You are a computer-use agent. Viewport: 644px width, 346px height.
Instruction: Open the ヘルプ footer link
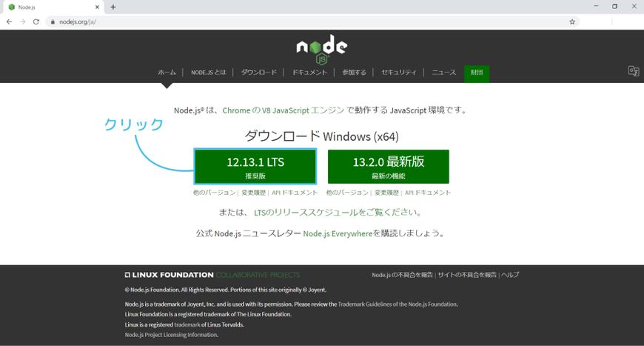click(510, 274)
